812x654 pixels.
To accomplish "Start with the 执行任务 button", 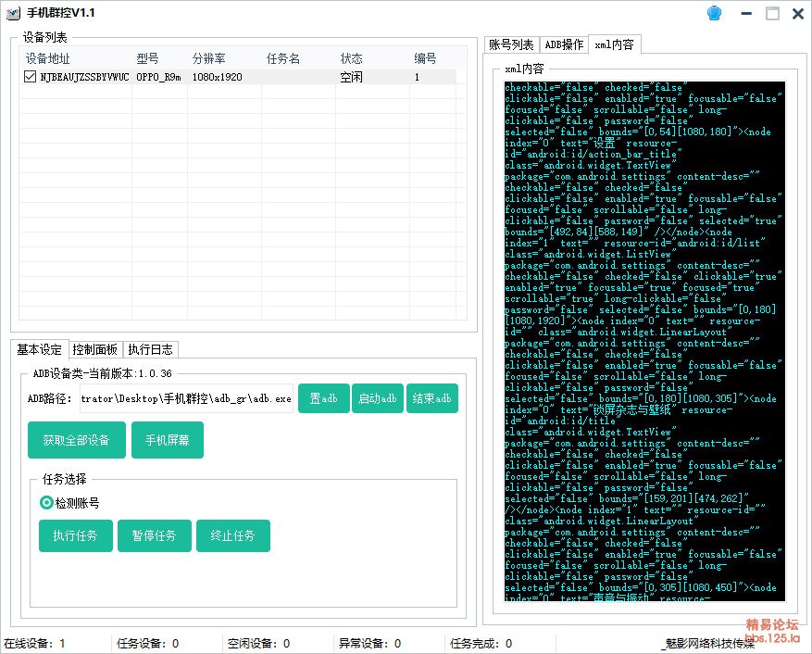I will click(x=75, y=535).
